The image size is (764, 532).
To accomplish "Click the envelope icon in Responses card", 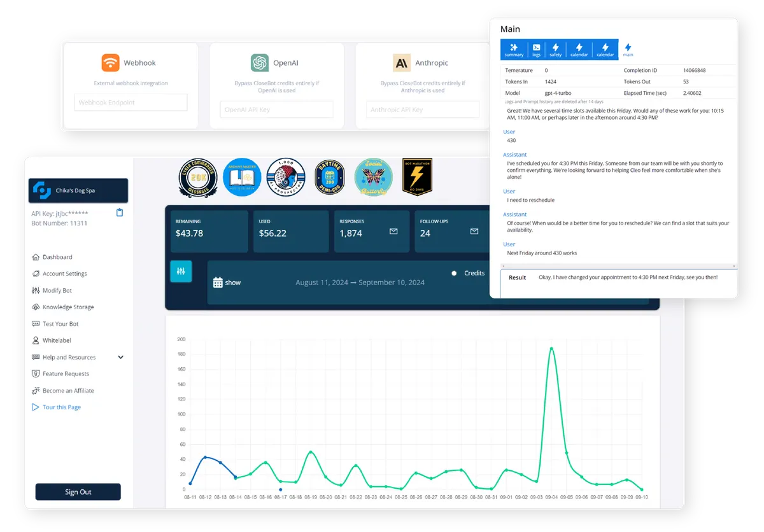I will click(393, 232).
